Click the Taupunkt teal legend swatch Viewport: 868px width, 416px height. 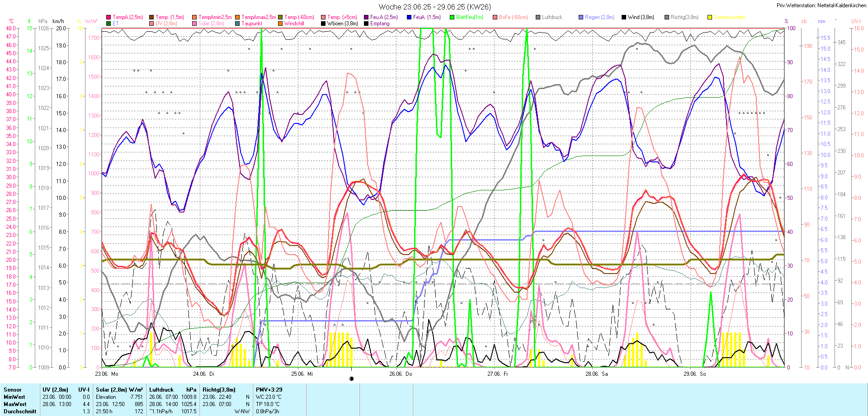(x=237, y=24)
